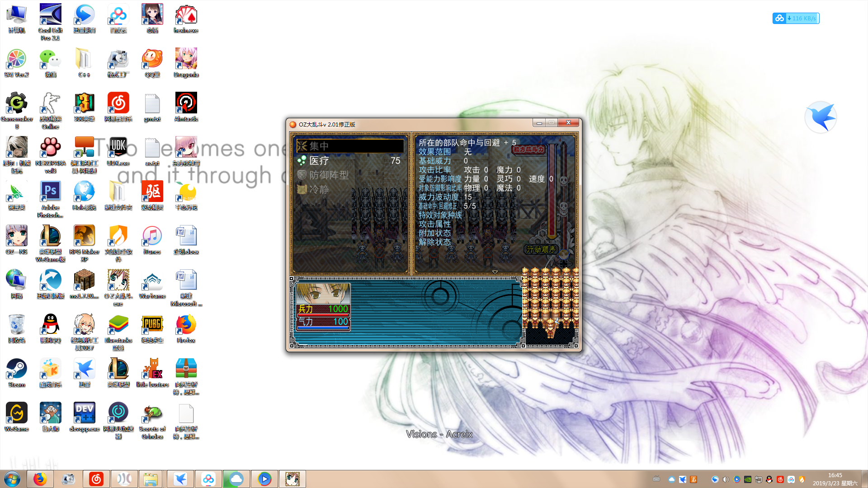Click the floating Xunlei bird widget
This screenshot has width=868, height=488.
click(x=821, y=117)
